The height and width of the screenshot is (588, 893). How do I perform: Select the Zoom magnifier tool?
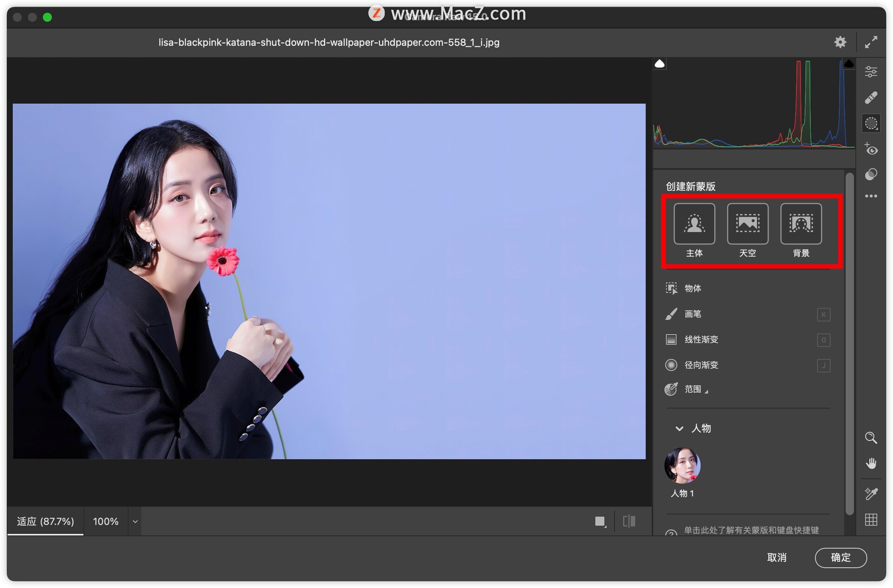(871, 438)
